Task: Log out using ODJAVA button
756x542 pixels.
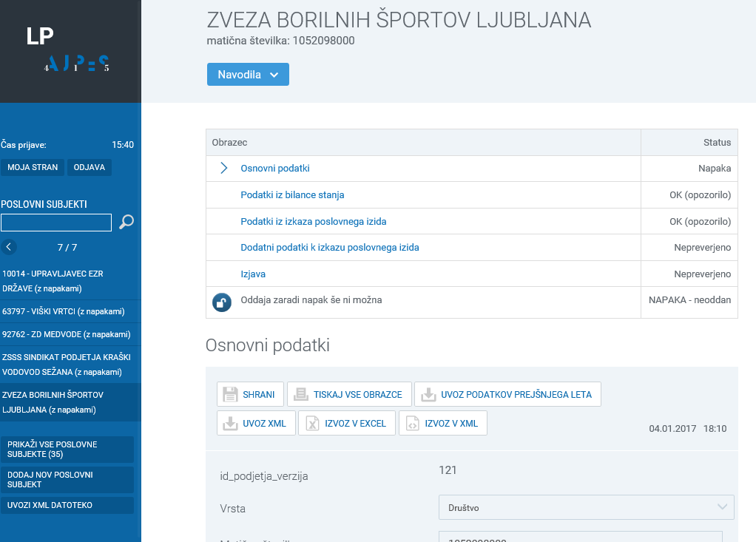Action: (x=89, y=167)
